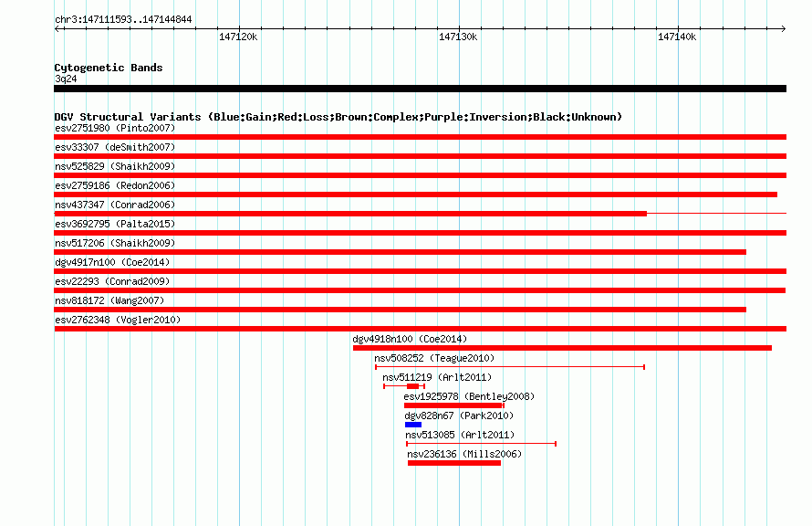
Task: Open nsv236136 (Mills2006) label
Action: pos(464,454)
